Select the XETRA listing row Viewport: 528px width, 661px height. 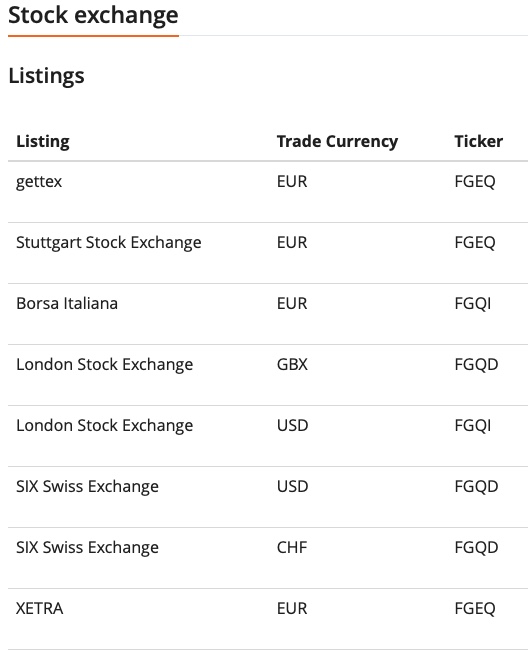[268, 619]
